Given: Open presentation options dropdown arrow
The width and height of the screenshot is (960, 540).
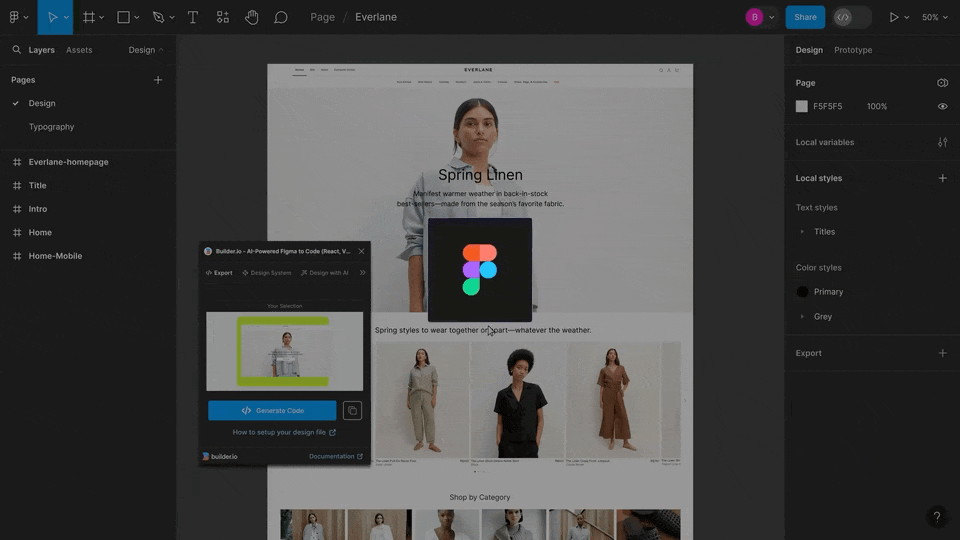Looking at the screenshot, I should [907, 17].
